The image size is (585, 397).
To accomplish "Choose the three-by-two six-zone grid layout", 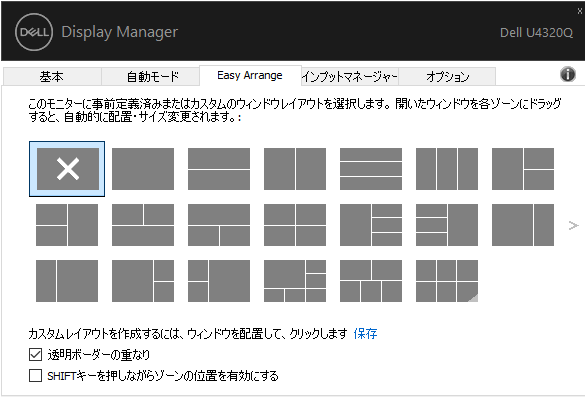I will (x=447, y=281).
